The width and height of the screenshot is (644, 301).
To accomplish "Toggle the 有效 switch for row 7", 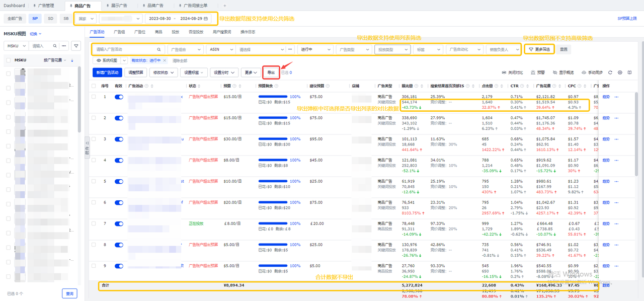I will click(x=119, y=223).
